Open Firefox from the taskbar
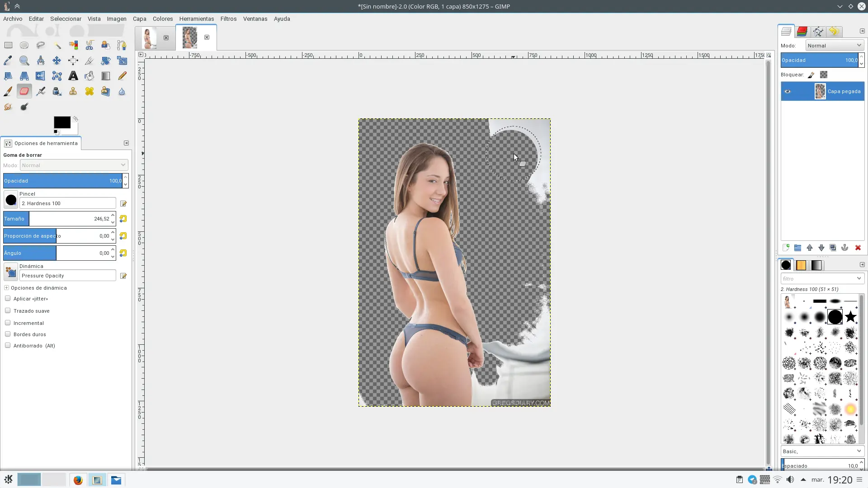The width and height of the screenshot is (868, 488). pyautogui.click(x=78, y=480)
